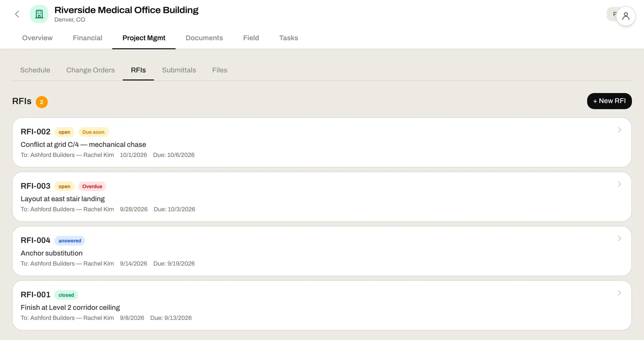Viewport: 644px width, 340px height.
Task: Click 'Due: 9/13/2026' date
Action: 171,318
